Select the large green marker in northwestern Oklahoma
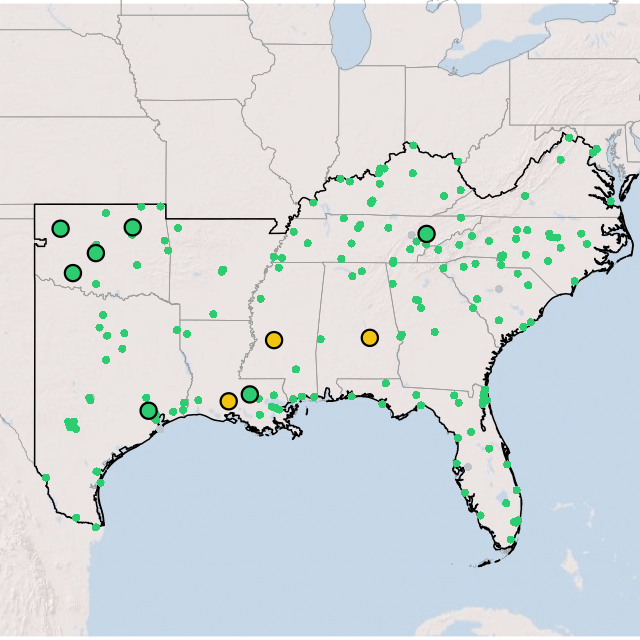Screen dimensions: 640x640 (x=61, y=229)
